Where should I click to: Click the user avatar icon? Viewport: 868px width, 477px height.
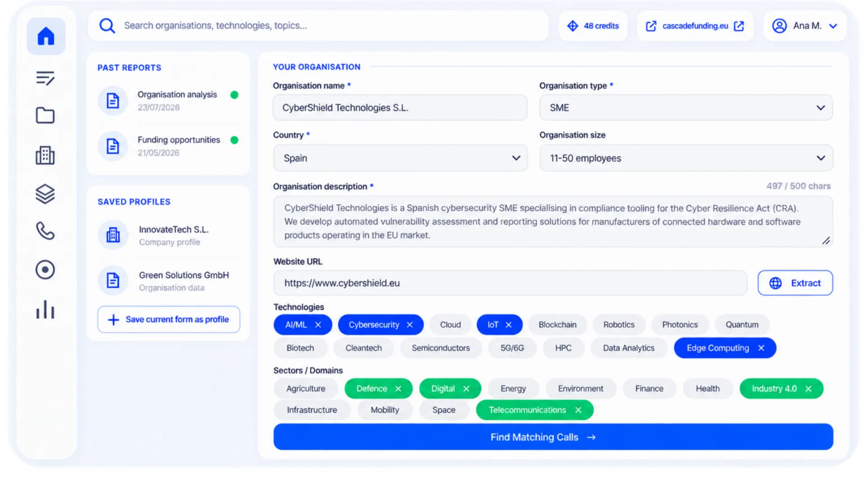tap(779, 26)
